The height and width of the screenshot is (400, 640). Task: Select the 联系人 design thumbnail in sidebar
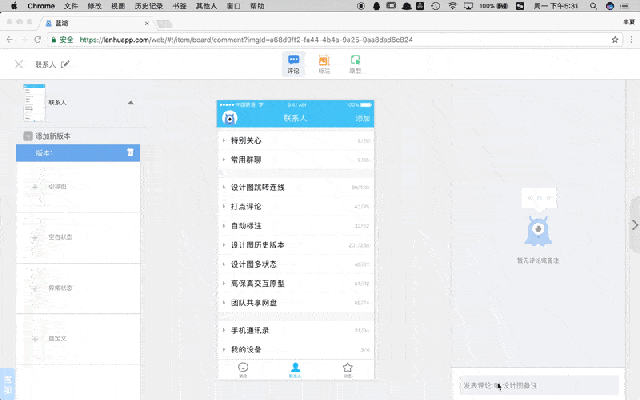click(x=34, y=102)
